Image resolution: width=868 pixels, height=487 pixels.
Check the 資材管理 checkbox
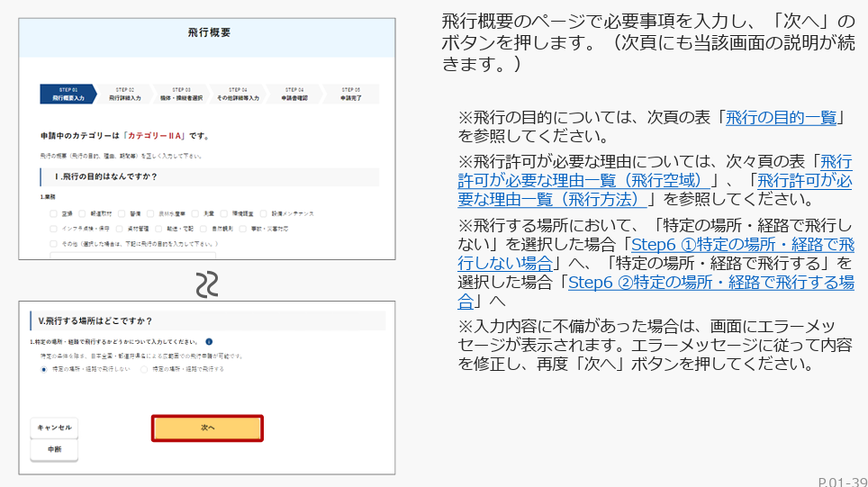click(119, 229)
